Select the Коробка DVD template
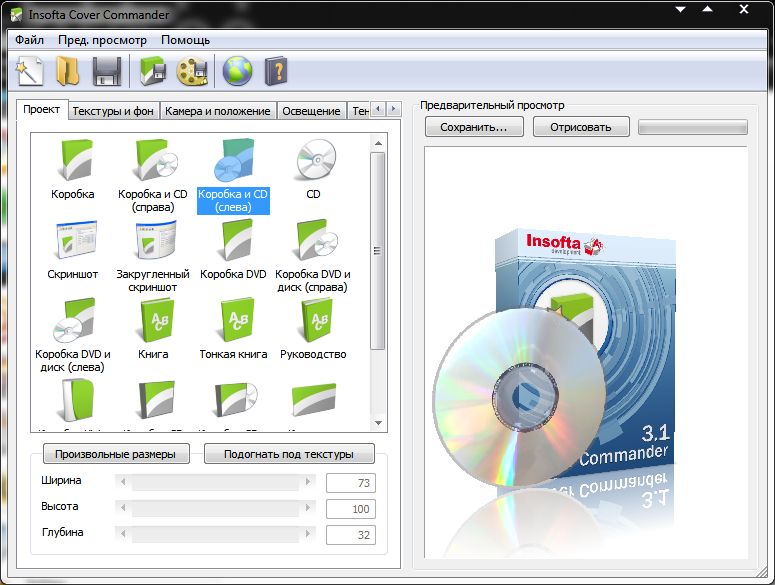Screen dimensions: 775x585 point(233,250)
